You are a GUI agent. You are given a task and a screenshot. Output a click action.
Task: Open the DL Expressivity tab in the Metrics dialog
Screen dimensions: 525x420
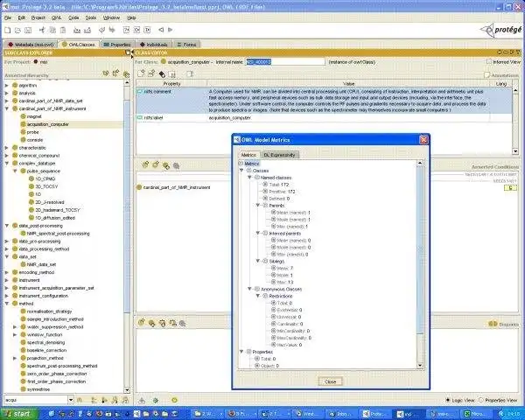click(280, 155)
